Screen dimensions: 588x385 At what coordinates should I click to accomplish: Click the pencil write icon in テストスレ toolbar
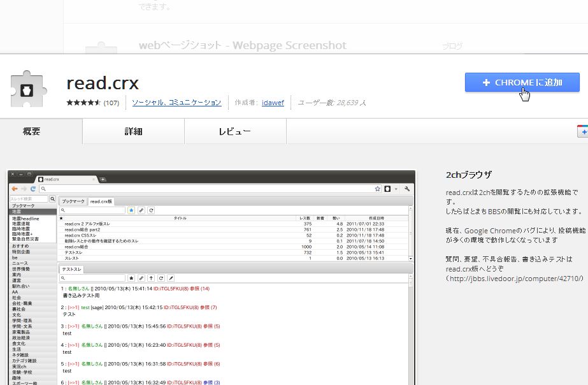tap(171, 278)
